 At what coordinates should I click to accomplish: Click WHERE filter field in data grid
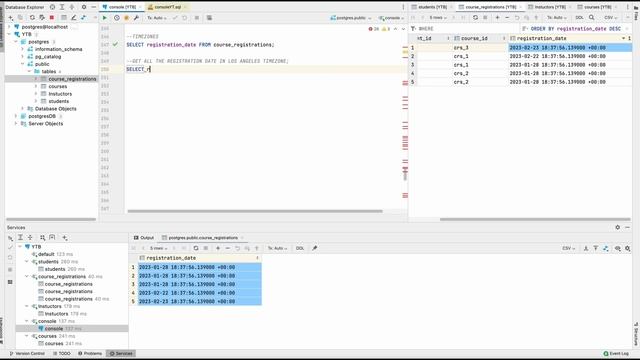pyautogui.click(x=465, y=29)
